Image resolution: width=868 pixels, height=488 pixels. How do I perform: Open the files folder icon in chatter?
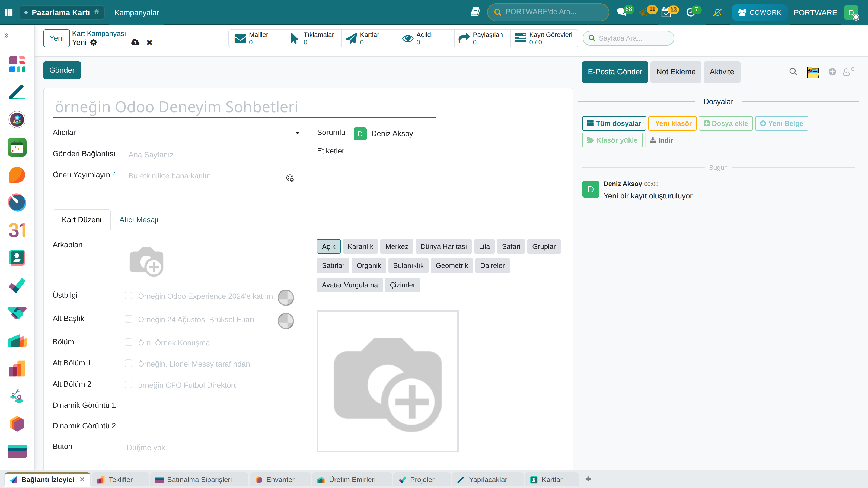tap(813, 72)
